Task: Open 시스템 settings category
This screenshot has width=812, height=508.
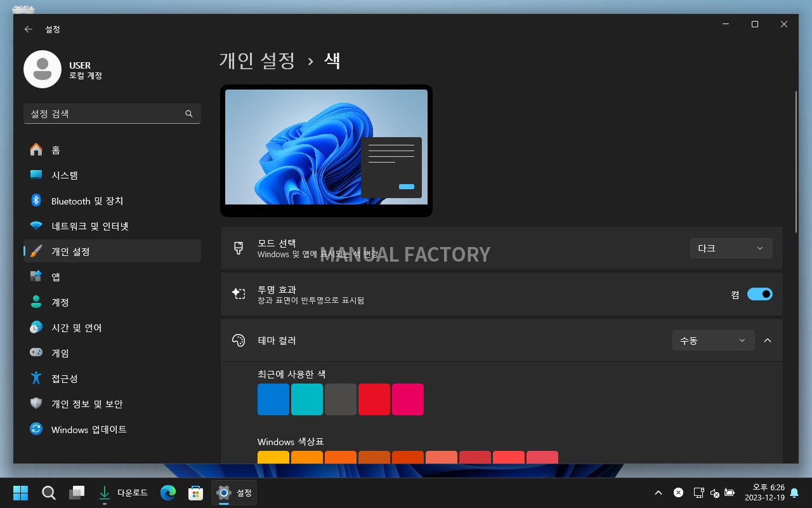Action: (x=112, y=175)
